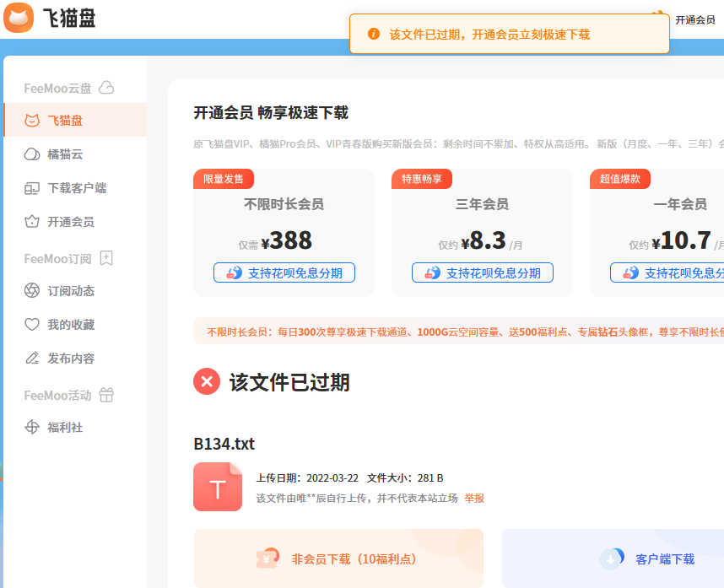Select the 不限时长会员 ¥388 plan card
724x588 pixels.
click(x=284, y=232)
